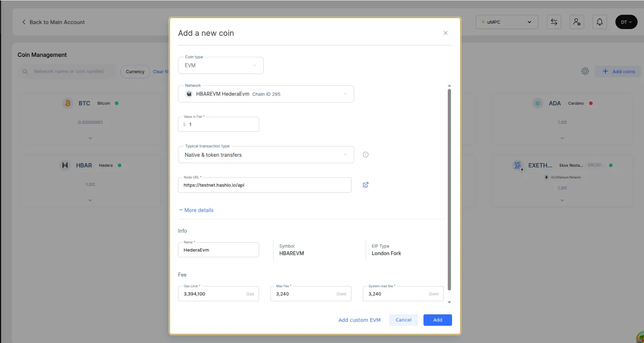This screenshot has width=644, height=343.
Task: Open the notifications bell
Action: (x=599, y=22)
